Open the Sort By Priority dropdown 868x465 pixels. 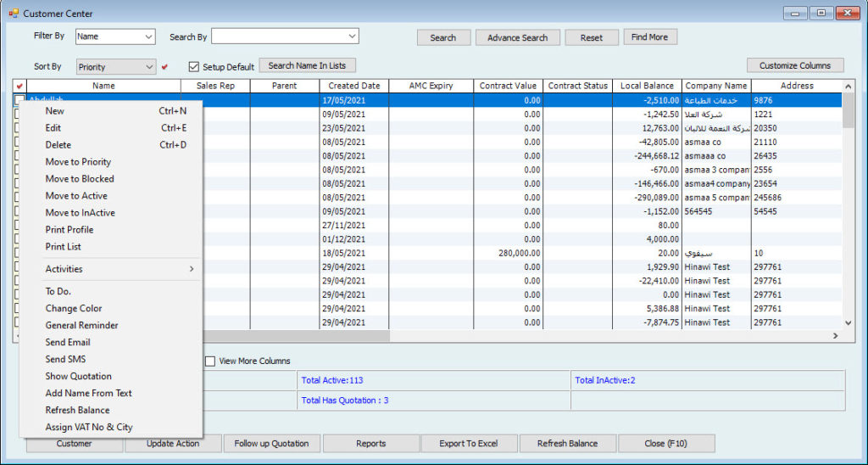coord(149,66)
